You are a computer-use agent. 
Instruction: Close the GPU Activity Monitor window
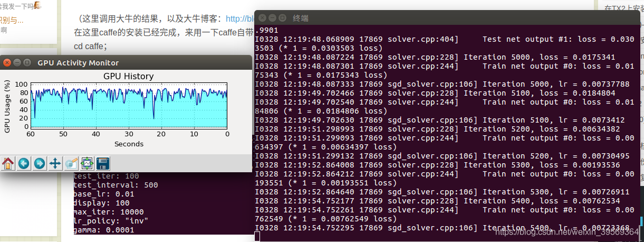tap(7, 62)
